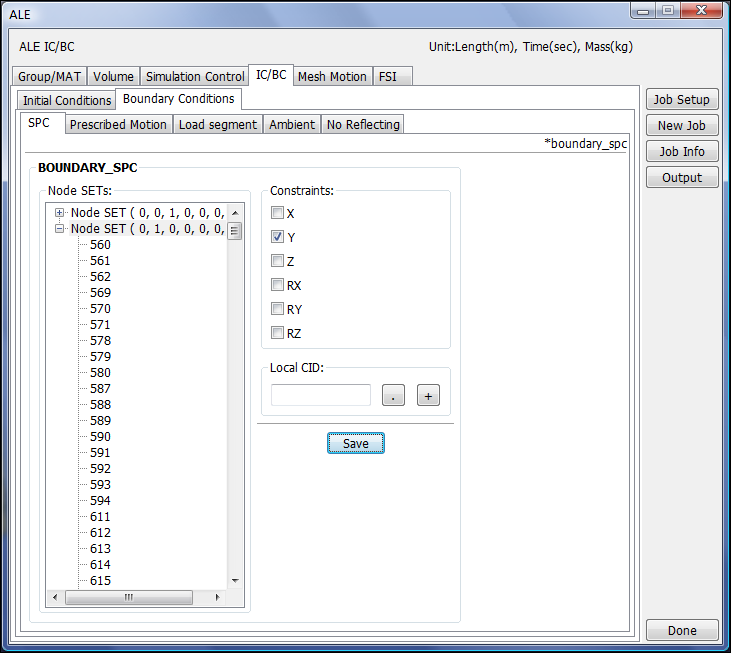
Task: Click the Done button
Action: pos(681,631)
